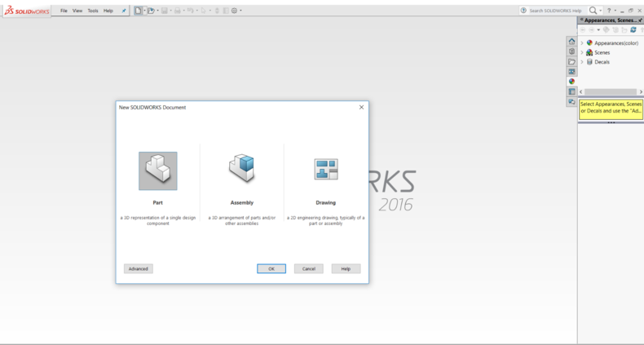Select the Appearances color-ball task pane tab
The image size is (644, 345).
click(x=571, y=82)
